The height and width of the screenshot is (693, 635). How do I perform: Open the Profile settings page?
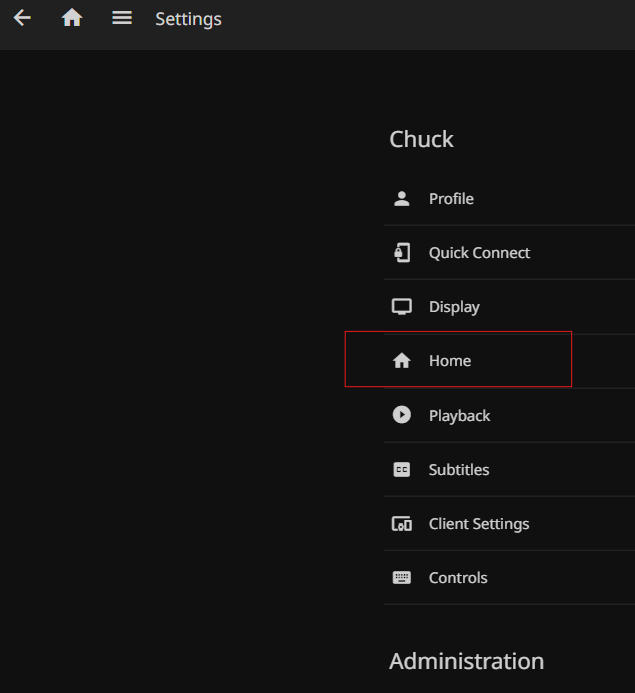(x=451, y=199)
